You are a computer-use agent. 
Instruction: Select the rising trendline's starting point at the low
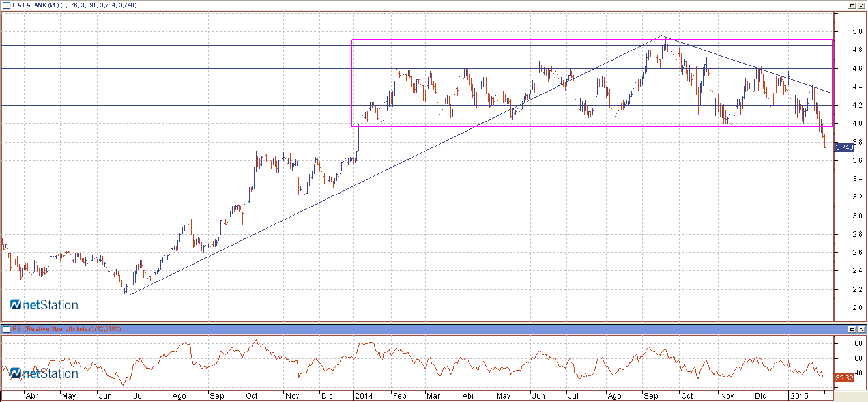[x=130, y=295]
